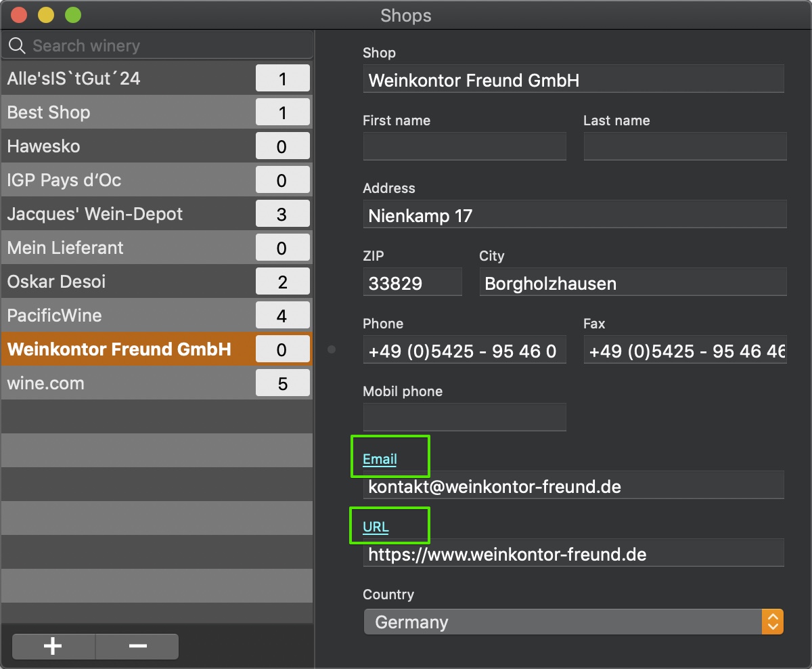Select Mein Lieferant in the list
Image resolution: width=812 pixels, height=669 pixels.
(x=157, y=248)
